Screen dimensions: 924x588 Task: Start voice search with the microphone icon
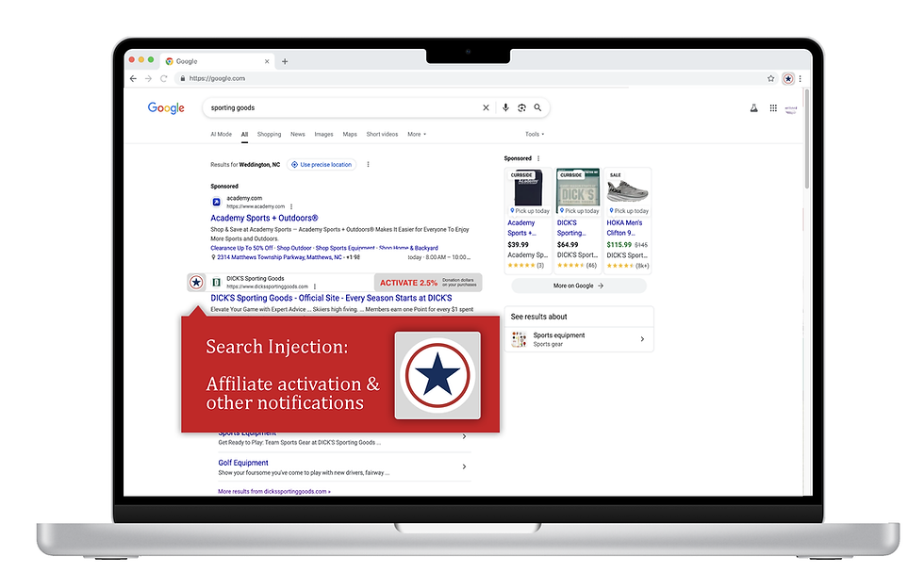[505, 107]
